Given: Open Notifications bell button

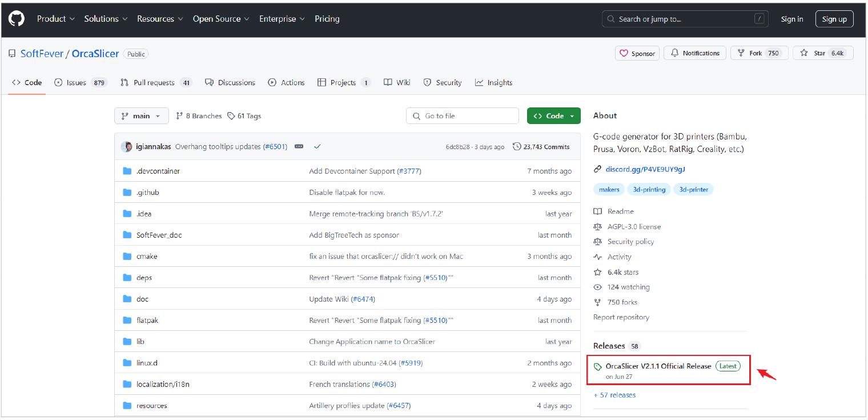Looking at the screenshot, I should coord(695,53).
